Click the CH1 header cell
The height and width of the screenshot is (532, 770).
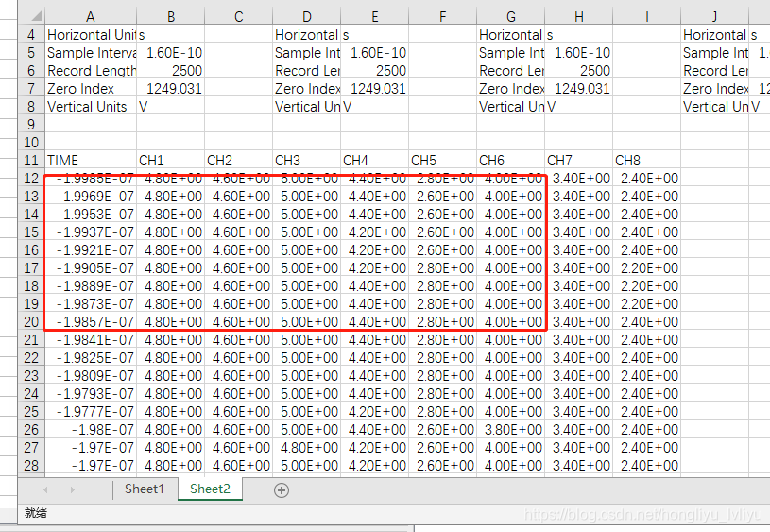tap(170, 160)
